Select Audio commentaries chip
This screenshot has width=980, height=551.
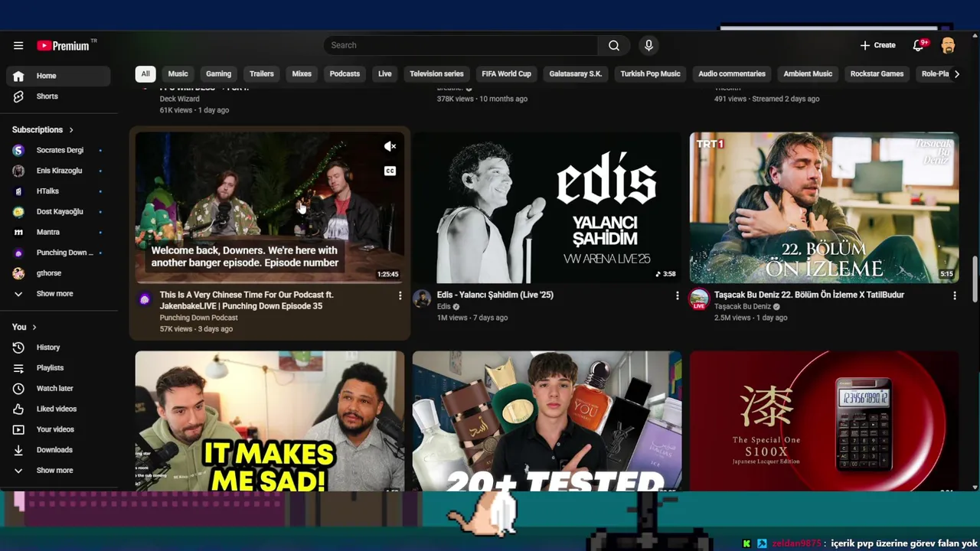[x=732, y=74]
